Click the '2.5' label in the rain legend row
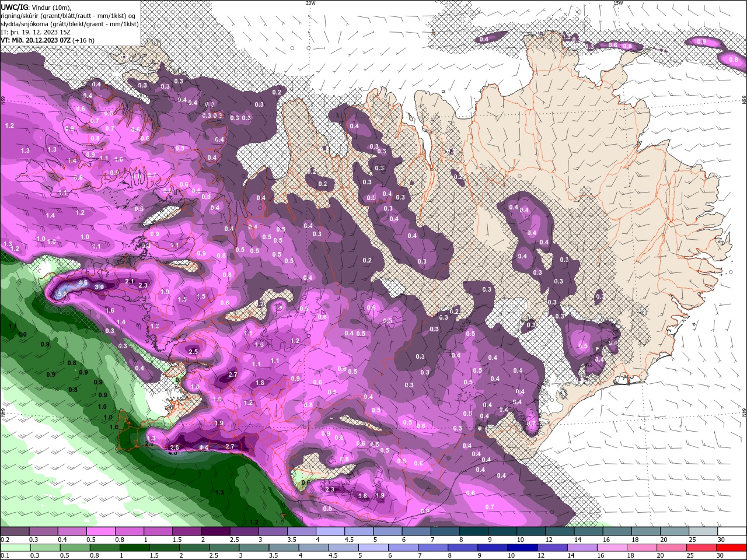The height and width of the screenshot is (560, 747). (214, 555)
